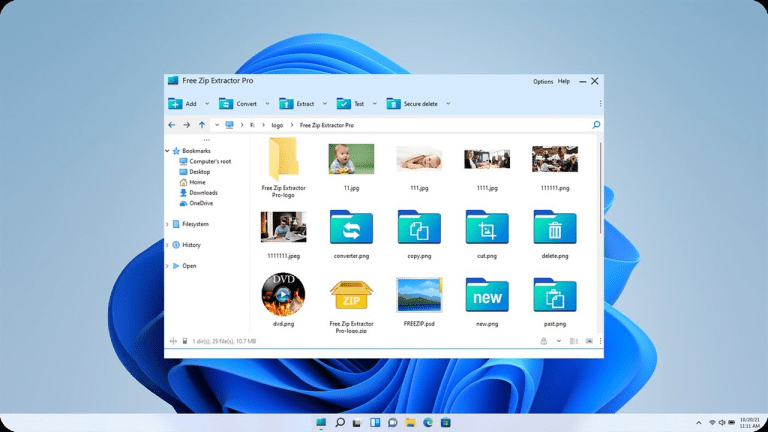The width and height of the screenshot is (768, 432).
Task: Open Microsoft Edge from taskbar
Action: pos(428,422)
